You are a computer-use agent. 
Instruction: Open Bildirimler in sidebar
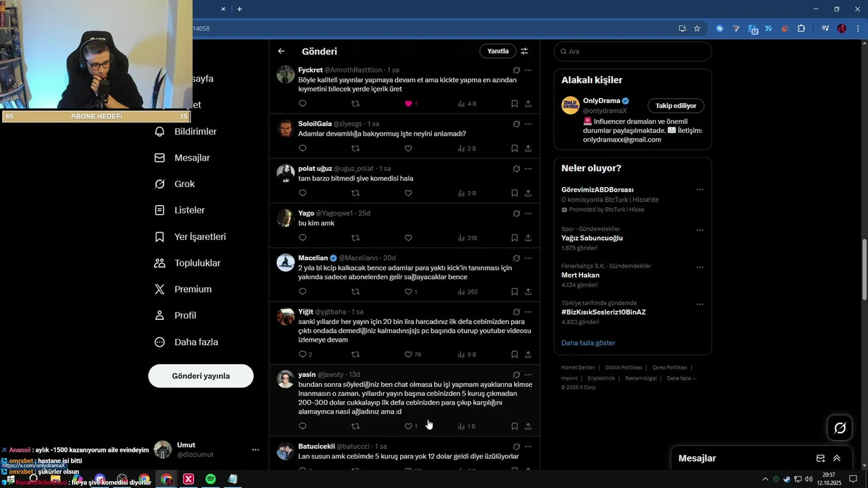tap(186, 131)
